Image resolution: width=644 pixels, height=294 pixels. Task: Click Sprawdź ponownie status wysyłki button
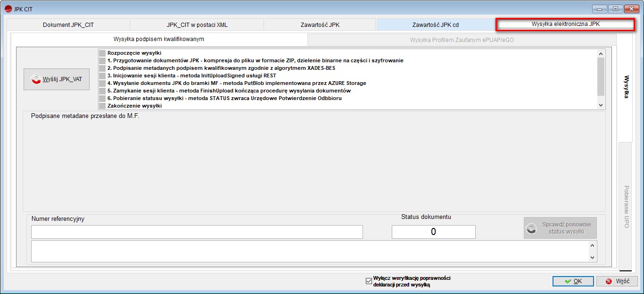pyautogui.click(x=560, y=228)
